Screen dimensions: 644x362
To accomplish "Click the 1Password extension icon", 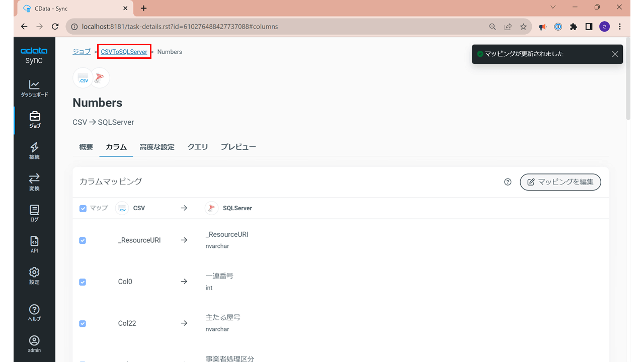I will tap(558, 27).
